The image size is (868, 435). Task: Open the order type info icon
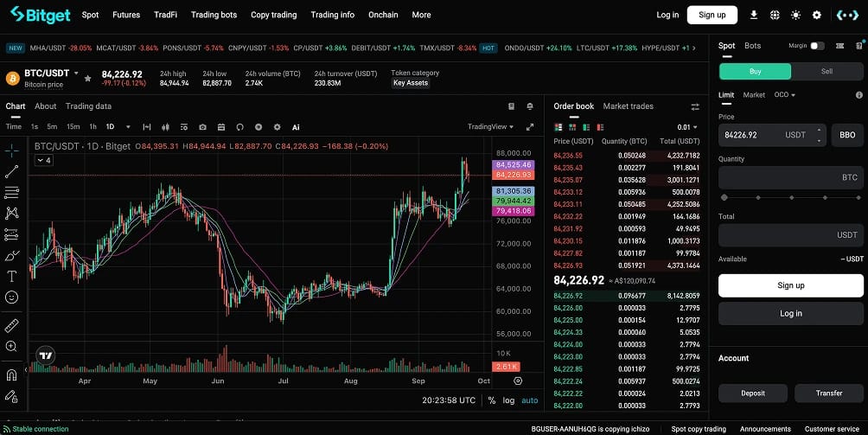[x=859, y=95]
